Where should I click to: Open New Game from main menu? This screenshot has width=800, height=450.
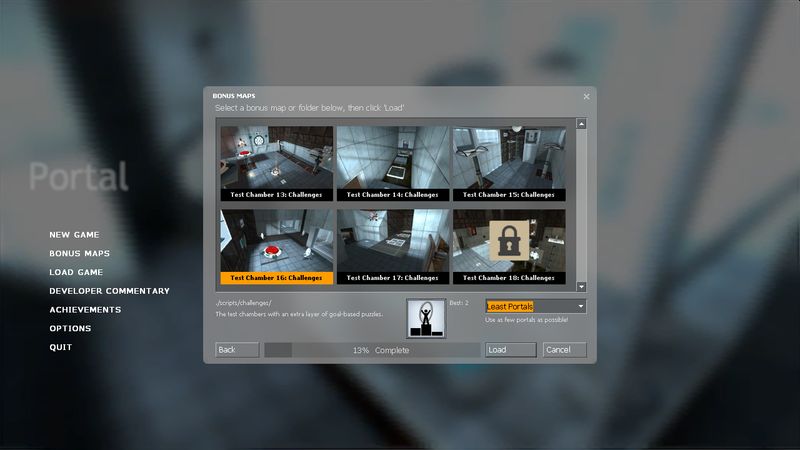pyautogui.click(x=74, y=235)
